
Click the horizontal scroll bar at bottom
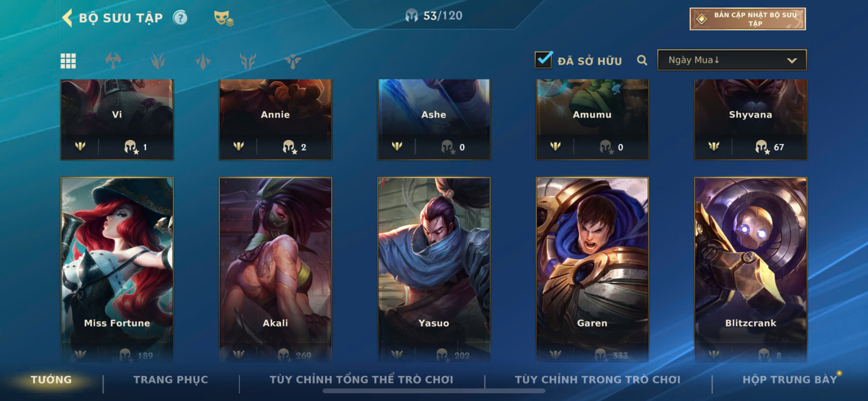[x=434, y=391]
